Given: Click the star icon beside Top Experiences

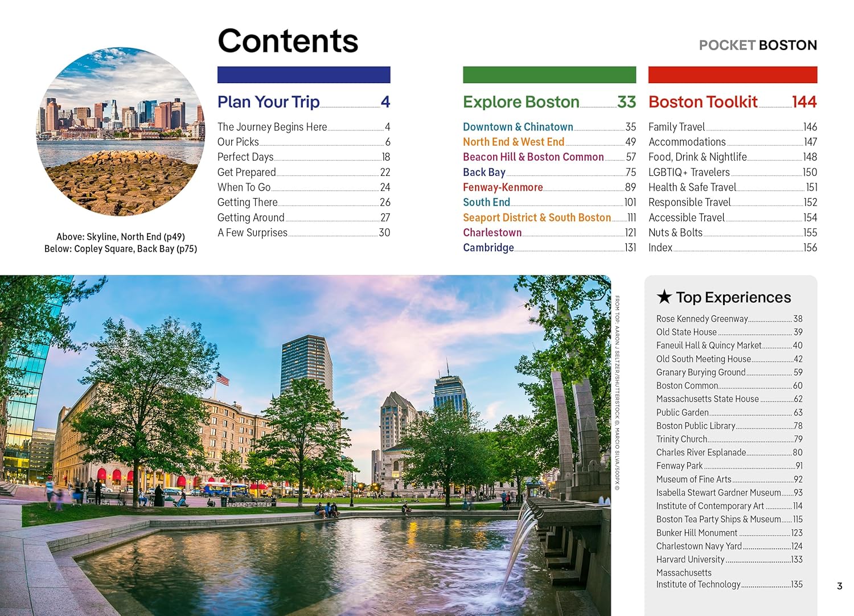Looking at the screenshot, I should (664, 297).
